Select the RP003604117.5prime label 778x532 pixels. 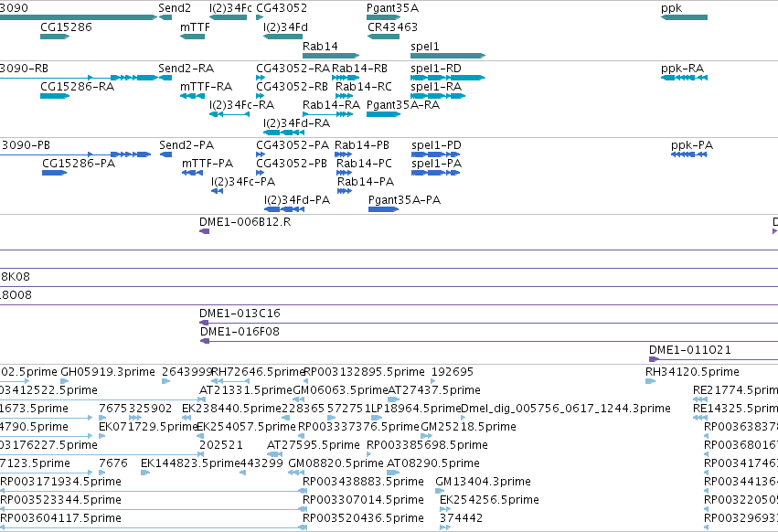point(60,518)
